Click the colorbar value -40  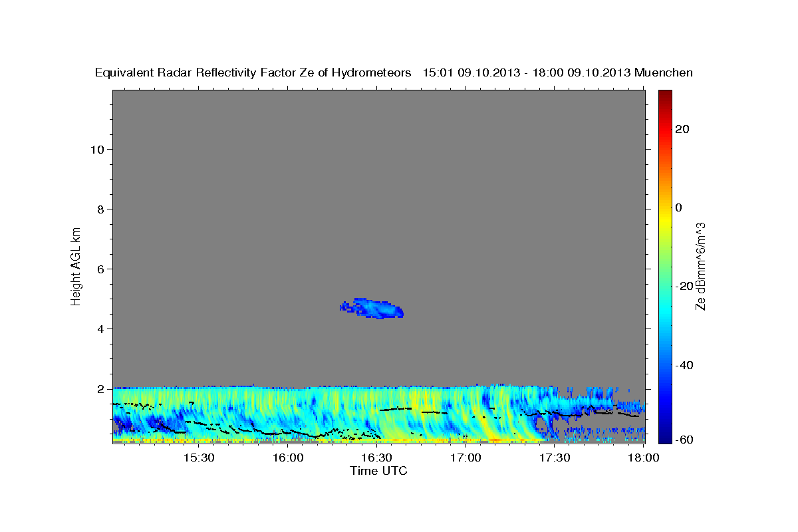coord(684,365)
